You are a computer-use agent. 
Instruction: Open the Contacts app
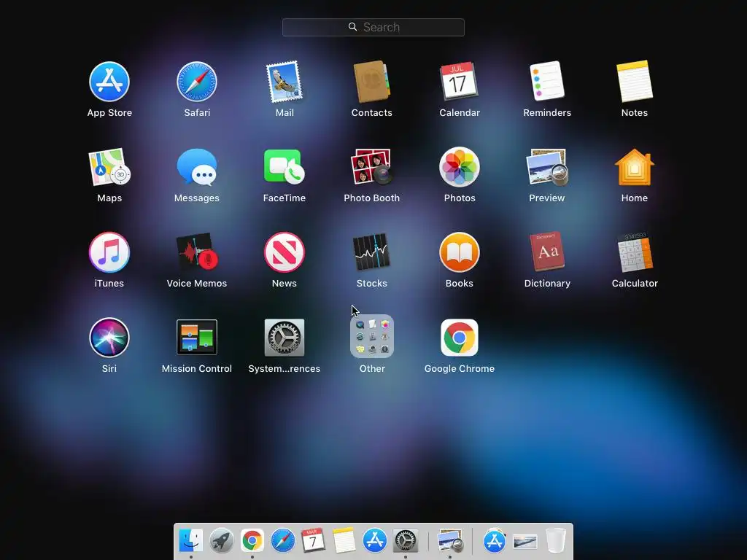[x=371, y=82]
